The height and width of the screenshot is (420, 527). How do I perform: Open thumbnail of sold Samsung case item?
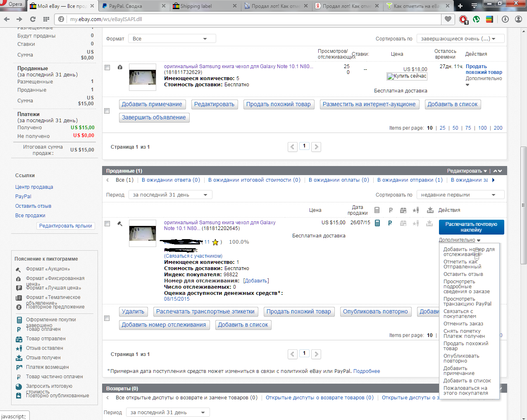click(143, 233)
